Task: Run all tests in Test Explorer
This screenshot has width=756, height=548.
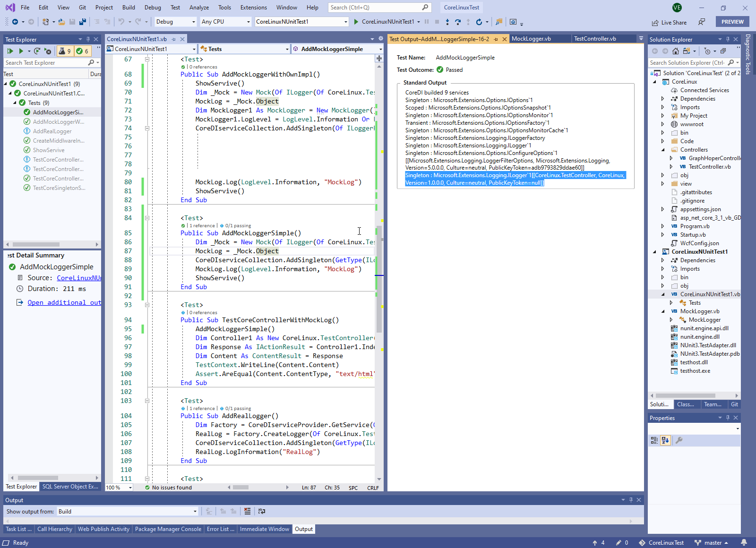Action: click(10, 51)
